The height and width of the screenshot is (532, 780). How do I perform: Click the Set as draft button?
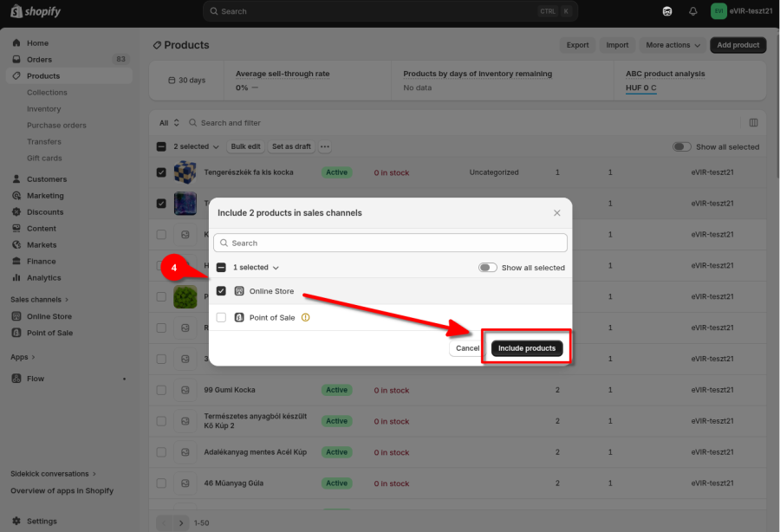click(291, 146)
